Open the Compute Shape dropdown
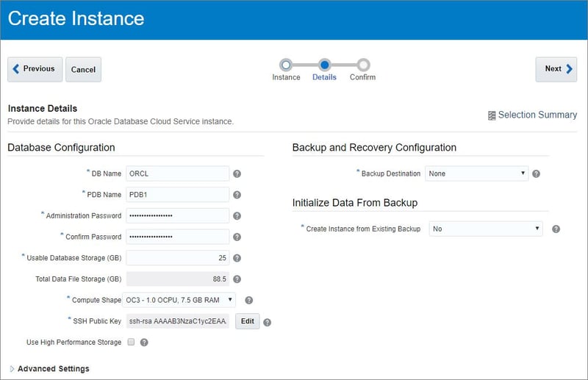 [179, 299]
